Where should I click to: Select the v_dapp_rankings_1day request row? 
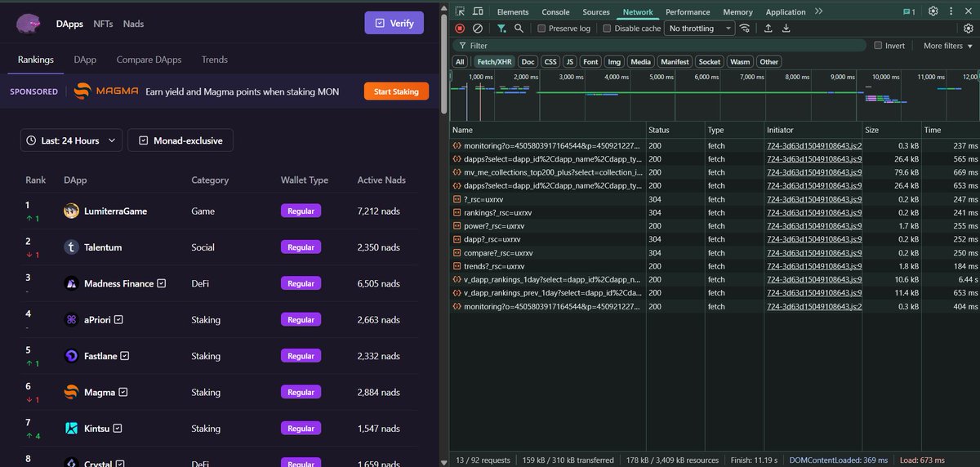[715, 279]
